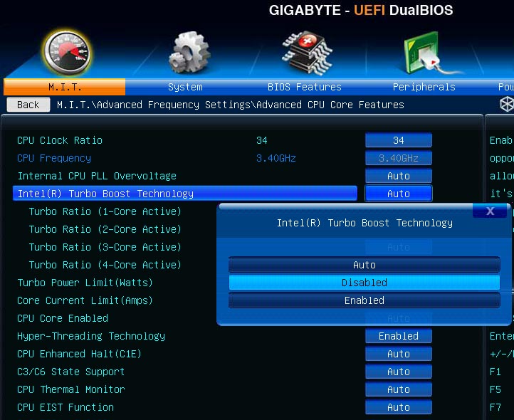
Task: Click the M.I.T. speedometer gauge icon
Action: pos(67,53)
